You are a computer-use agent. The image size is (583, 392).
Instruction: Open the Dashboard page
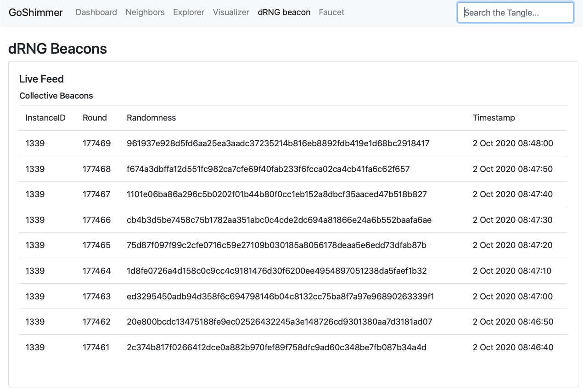(96, 12)
